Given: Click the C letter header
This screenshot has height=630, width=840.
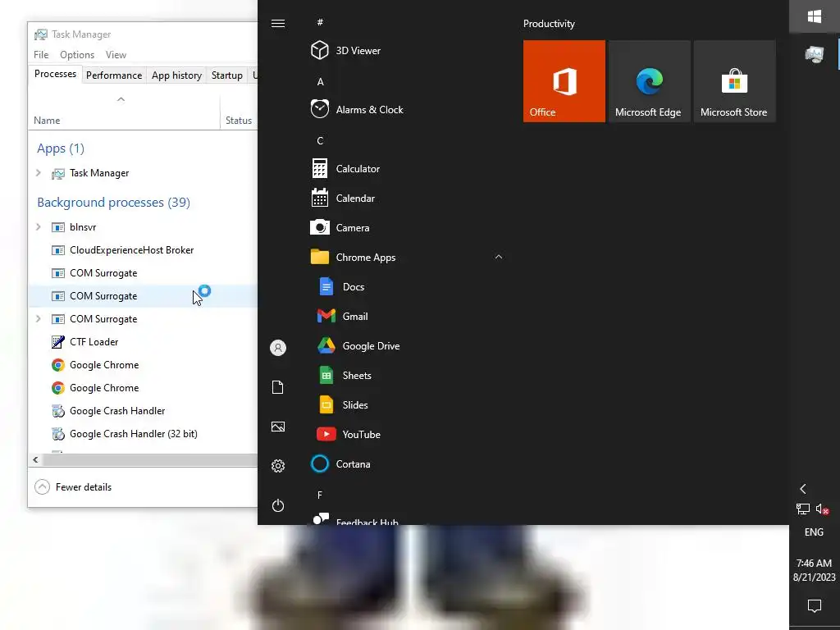Looking at the screenshot, I should click(x=320, y=141).
